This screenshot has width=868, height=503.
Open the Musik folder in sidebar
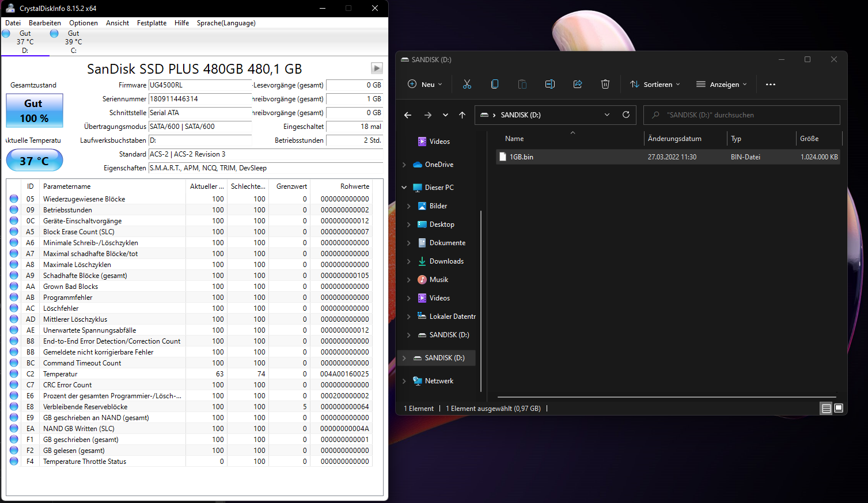[433, 280]
